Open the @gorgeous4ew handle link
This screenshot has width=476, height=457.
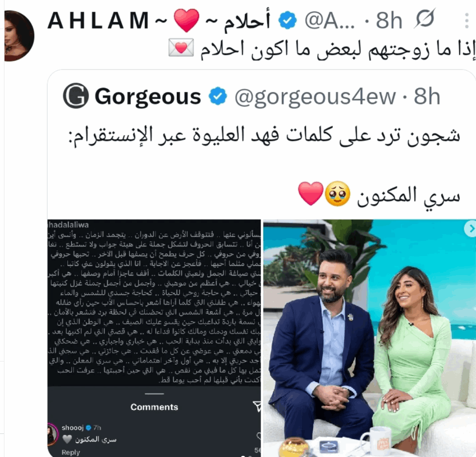coord(315,97)
